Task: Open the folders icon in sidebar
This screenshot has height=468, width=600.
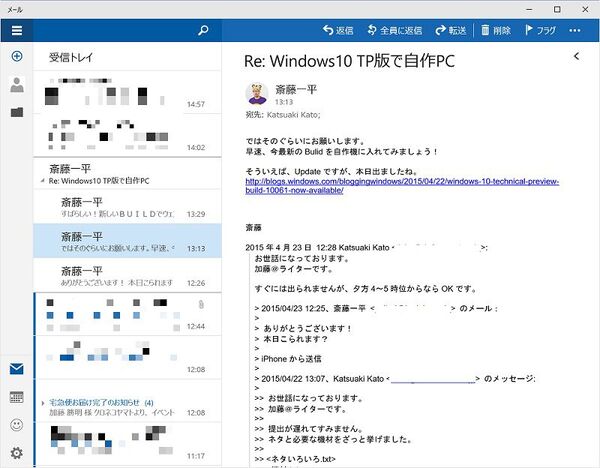Action: point(17,112)
